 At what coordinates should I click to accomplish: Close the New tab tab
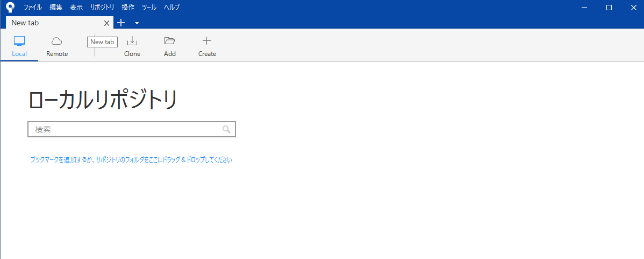[x=107, y=24]
